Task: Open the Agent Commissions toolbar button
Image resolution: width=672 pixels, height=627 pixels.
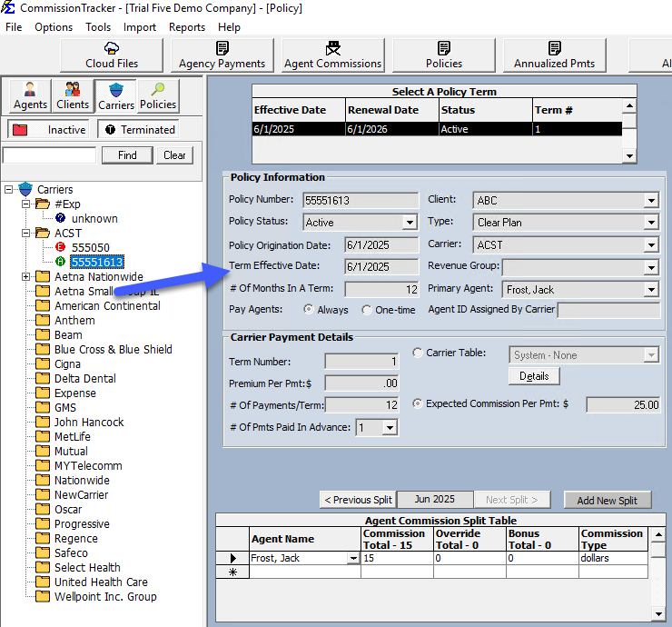Action: (x=332, y=55)
